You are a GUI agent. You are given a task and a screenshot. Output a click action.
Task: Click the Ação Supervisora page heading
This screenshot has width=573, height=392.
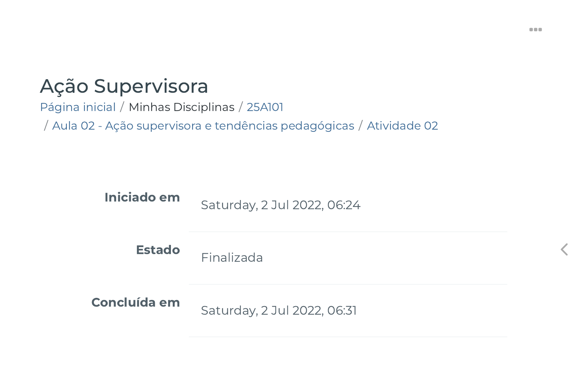pyautogui.click(x=124, y=86)
